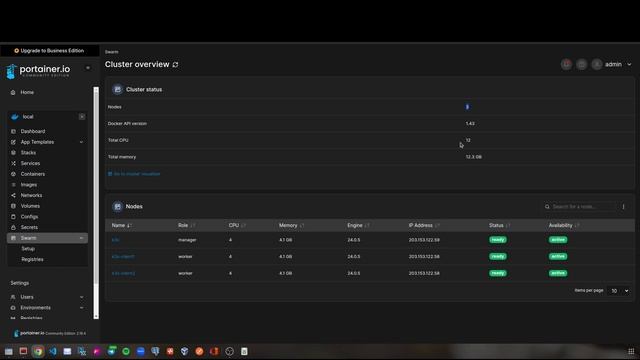The height and width of the screenshot is (360, 640).
Task: Click the Swarm breadcrumb
Action: pos(111,52)
